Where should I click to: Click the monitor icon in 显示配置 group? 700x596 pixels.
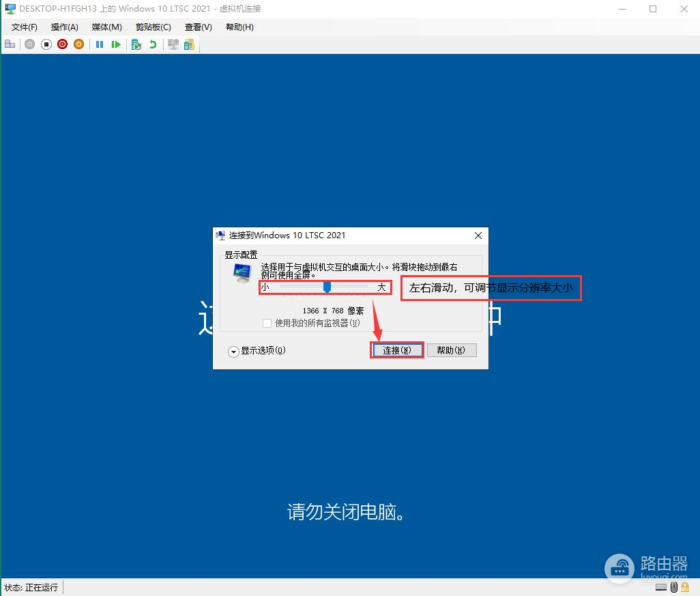242,272
